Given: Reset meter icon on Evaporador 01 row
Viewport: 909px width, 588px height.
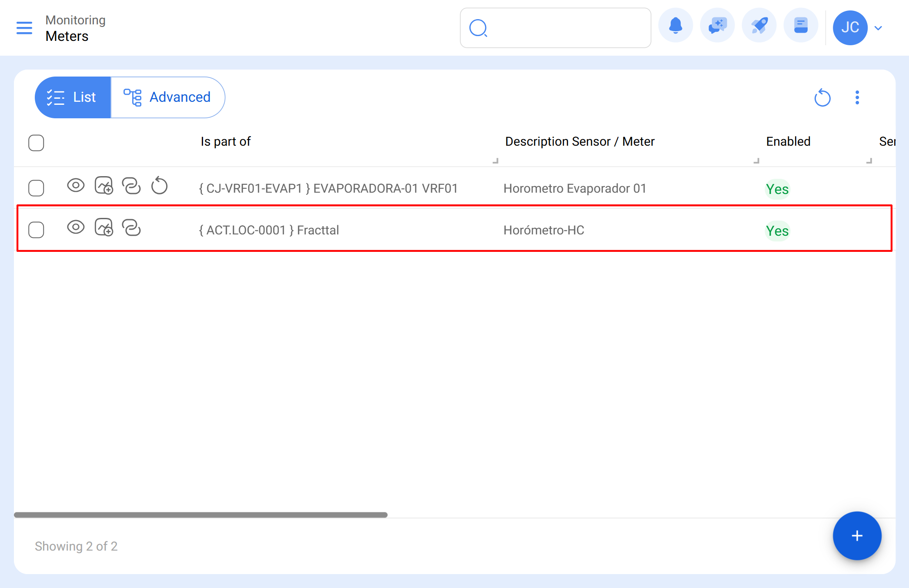Looking at the screenshot, I should (x=159, y=186).
